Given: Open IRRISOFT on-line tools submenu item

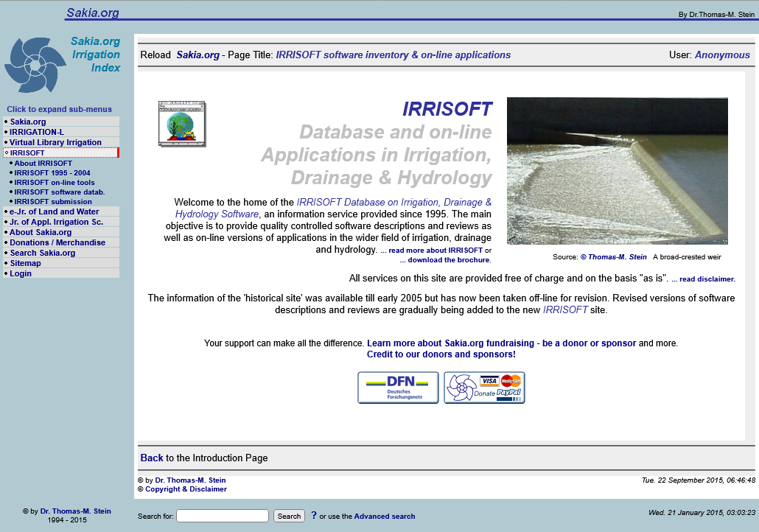Looking at the screenshot, I should click(55, 183).
